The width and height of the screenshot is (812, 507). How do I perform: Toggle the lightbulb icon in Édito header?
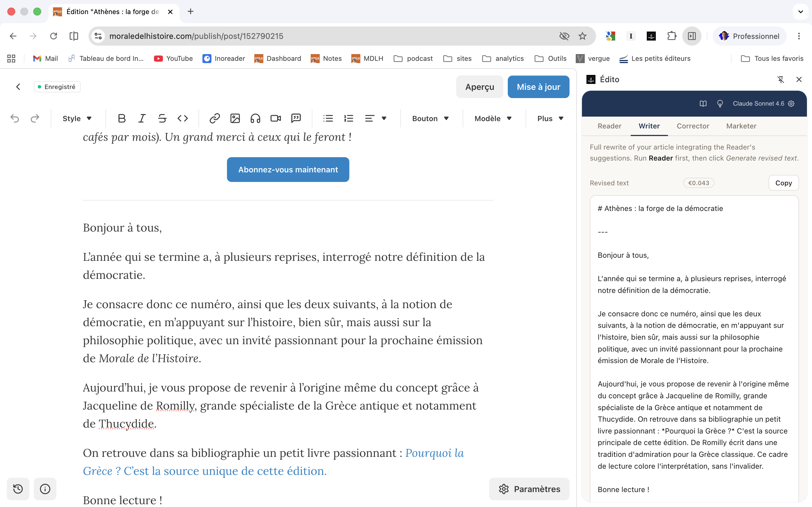pyautogui.click(x=720, y=104)
